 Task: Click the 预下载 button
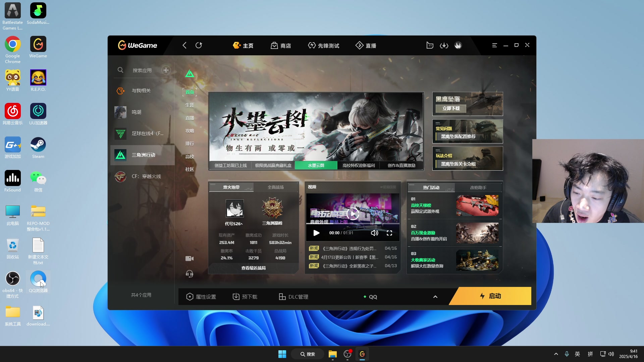[x=245, y=297]
